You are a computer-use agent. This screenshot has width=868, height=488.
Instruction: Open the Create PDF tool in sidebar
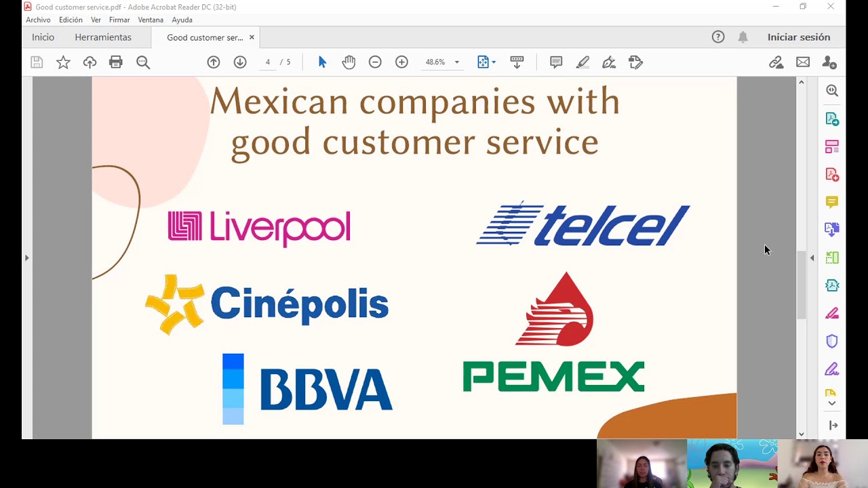pos(832,174)
